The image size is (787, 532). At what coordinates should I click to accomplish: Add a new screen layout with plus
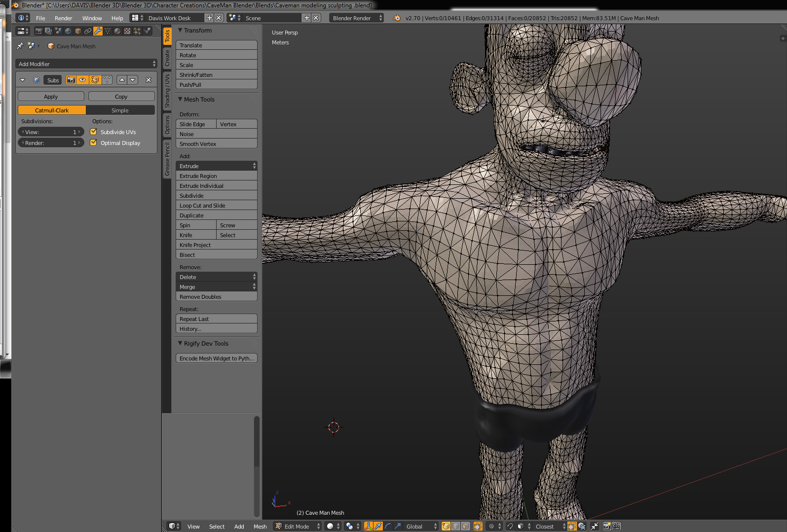(210, 18)
